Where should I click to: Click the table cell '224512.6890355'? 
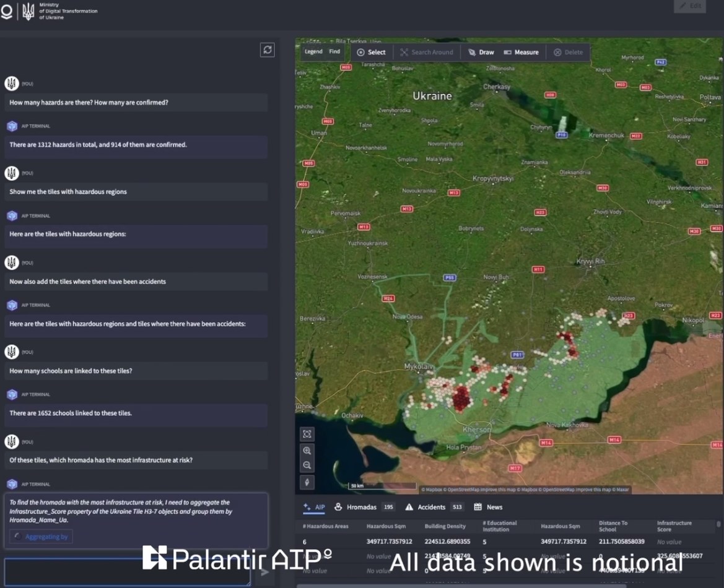[x=447, y=542]
